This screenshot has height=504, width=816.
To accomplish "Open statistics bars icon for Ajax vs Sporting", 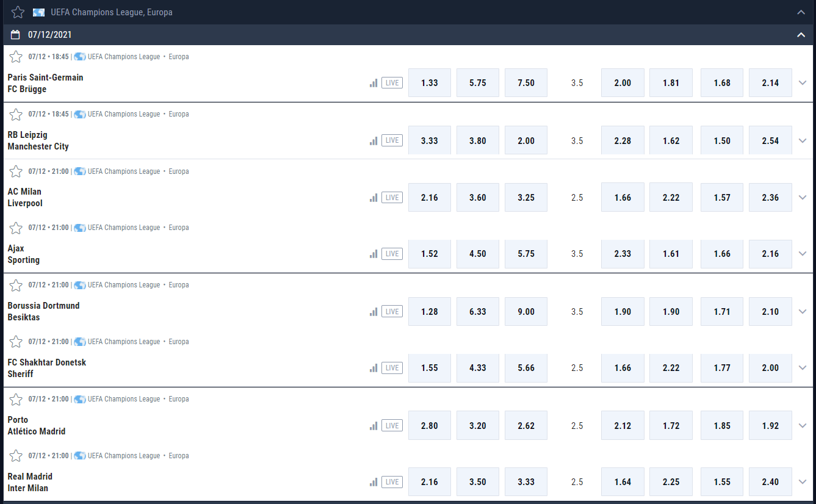I will click(x=374, y=254).
